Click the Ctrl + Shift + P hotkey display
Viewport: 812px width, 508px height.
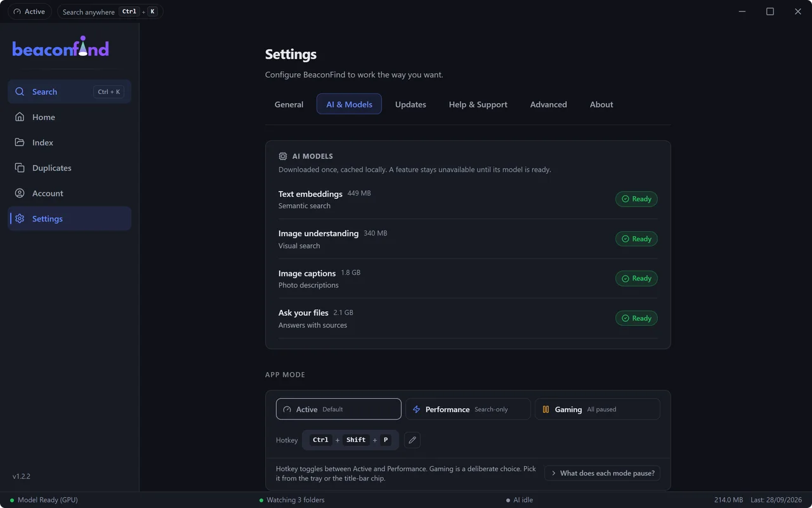(x=350, y=440)
